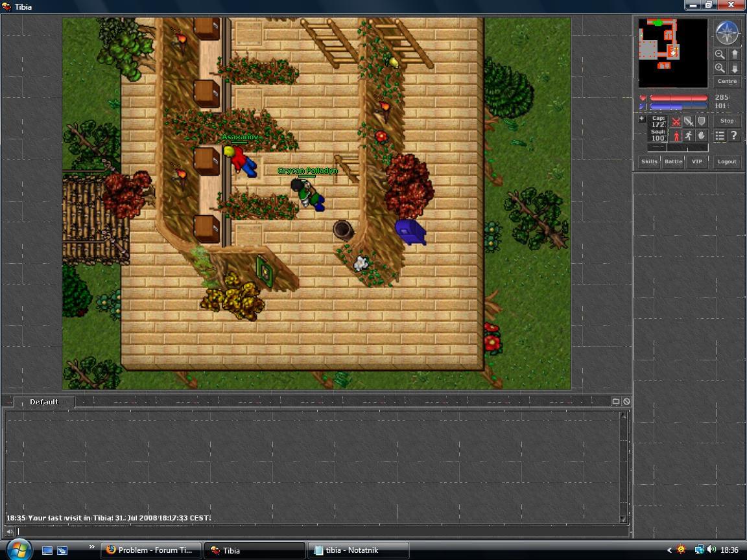Image resolution: width=747 pixels, height=560 pixels.
Task: Click the trash bin on the floor
Action: tap(343, 230)
